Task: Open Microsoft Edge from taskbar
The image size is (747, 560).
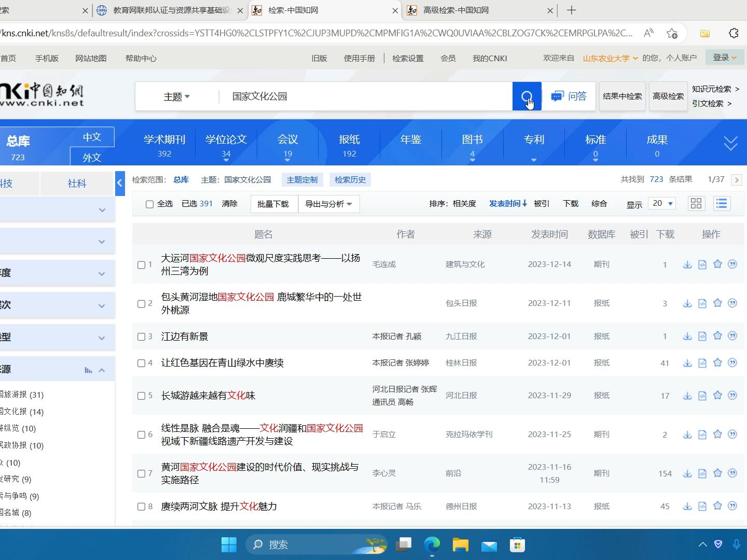Action: click(432, 544)
